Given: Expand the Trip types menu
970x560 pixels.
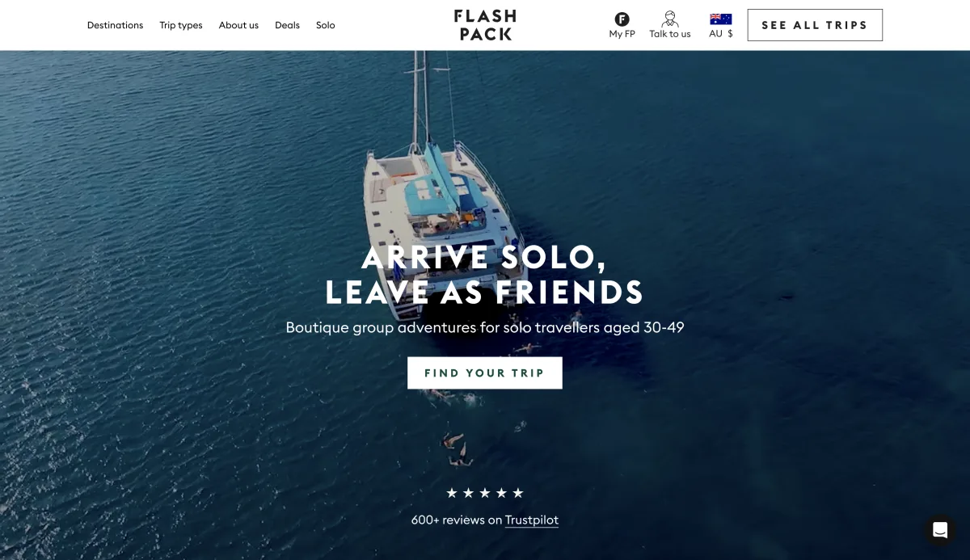Looking at the screenshot, I should tap(181, 25).
